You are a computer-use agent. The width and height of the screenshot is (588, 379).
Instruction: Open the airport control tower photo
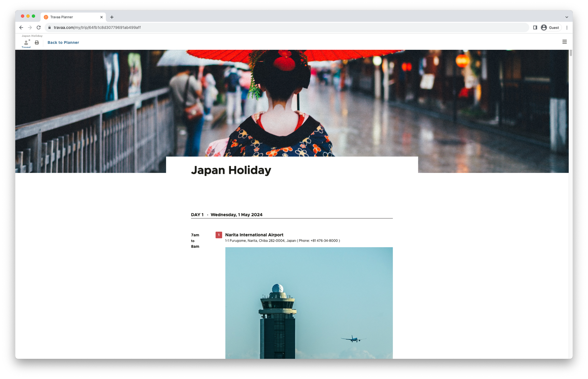309,303
